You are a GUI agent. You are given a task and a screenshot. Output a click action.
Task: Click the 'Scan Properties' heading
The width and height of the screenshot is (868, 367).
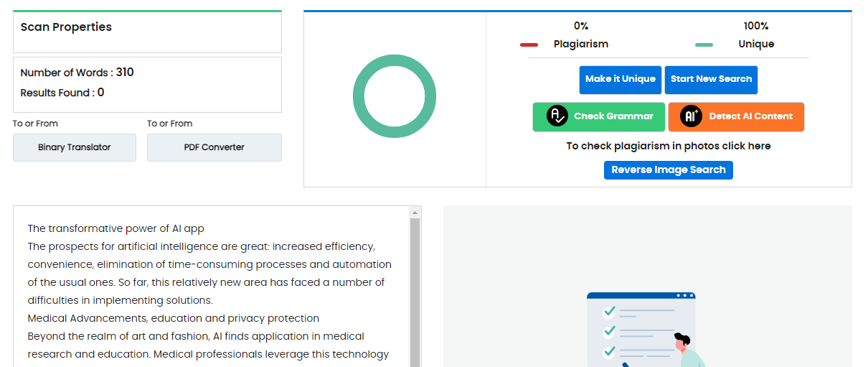point(66,27)
